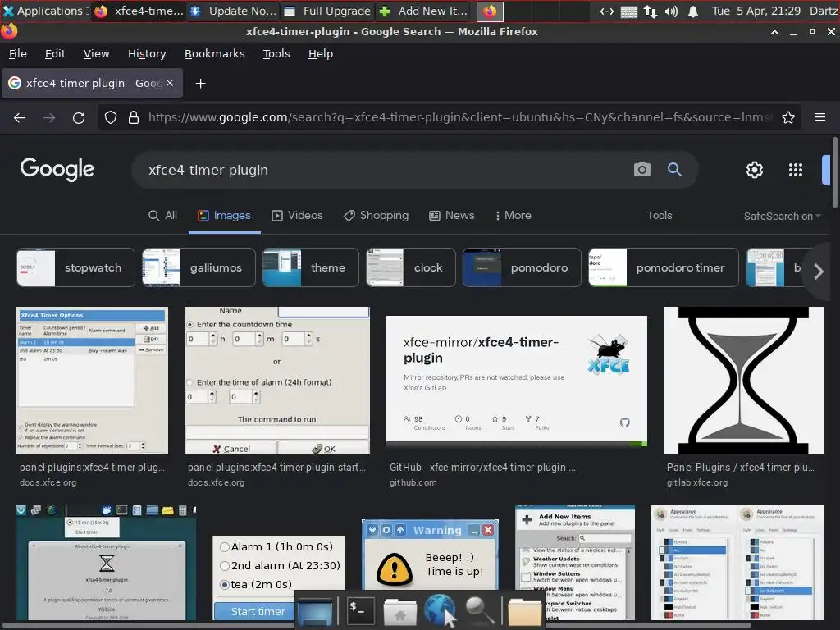Click the page vertical scrollbar
This screenshot has width=840, height=630.
pos(834,172)
